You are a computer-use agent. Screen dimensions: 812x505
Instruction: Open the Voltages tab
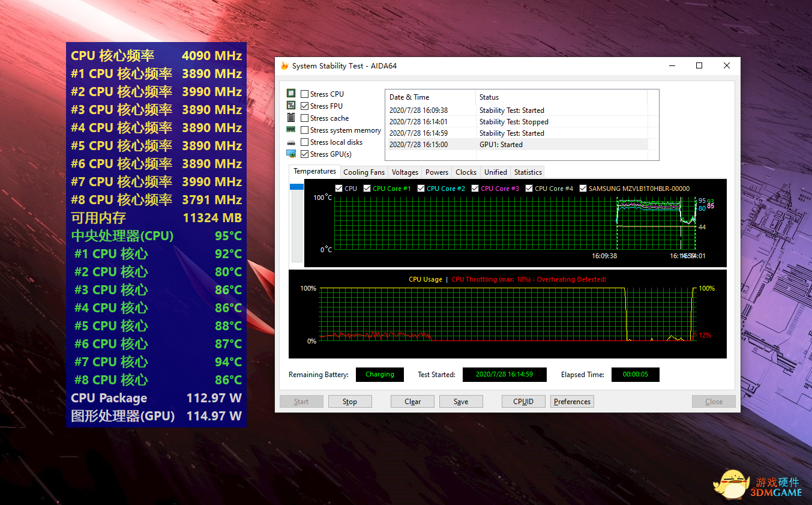[x=404, y=172]
